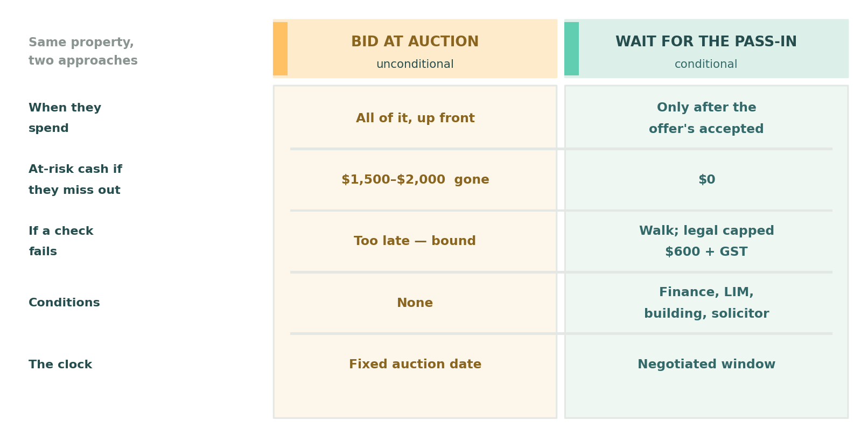Select the 'Conditions' row label
This screenshot has height=434, width=868.
tap(64, 303)
